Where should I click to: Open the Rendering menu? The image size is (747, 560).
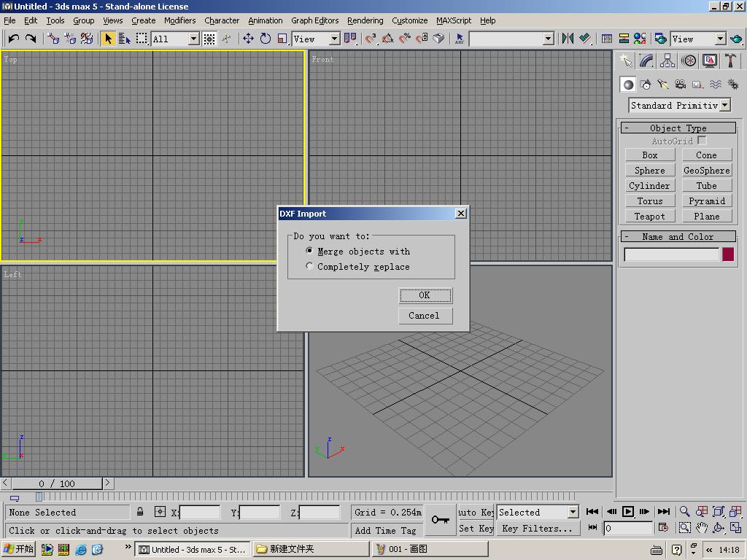click(365, 20)
